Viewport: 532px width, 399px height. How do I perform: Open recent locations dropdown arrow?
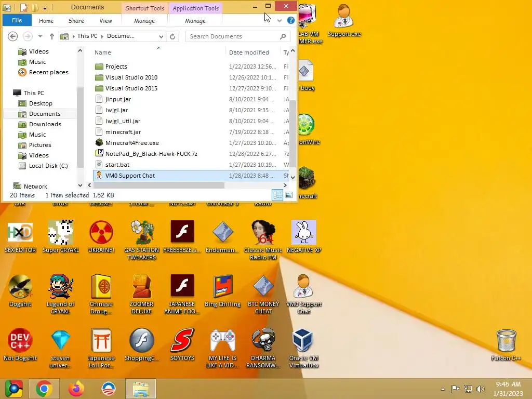click(x=40, y=36)
